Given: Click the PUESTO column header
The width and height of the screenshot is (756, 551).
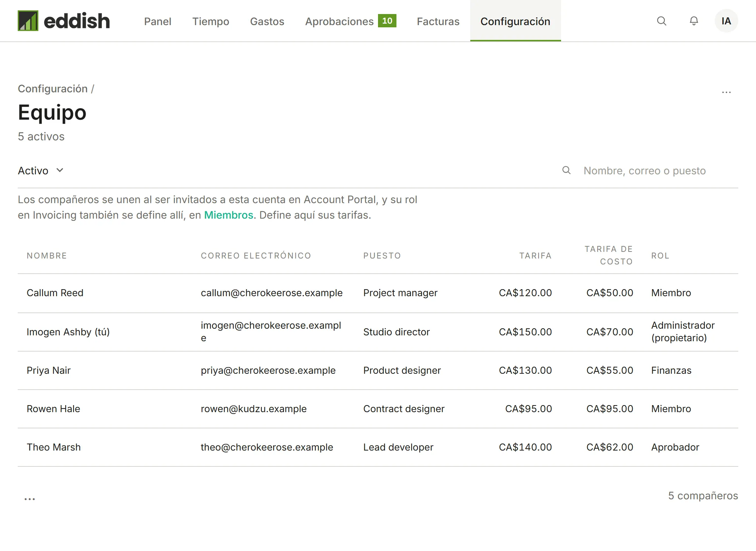Looking at the screenshot, I should [x=382, y=256].
